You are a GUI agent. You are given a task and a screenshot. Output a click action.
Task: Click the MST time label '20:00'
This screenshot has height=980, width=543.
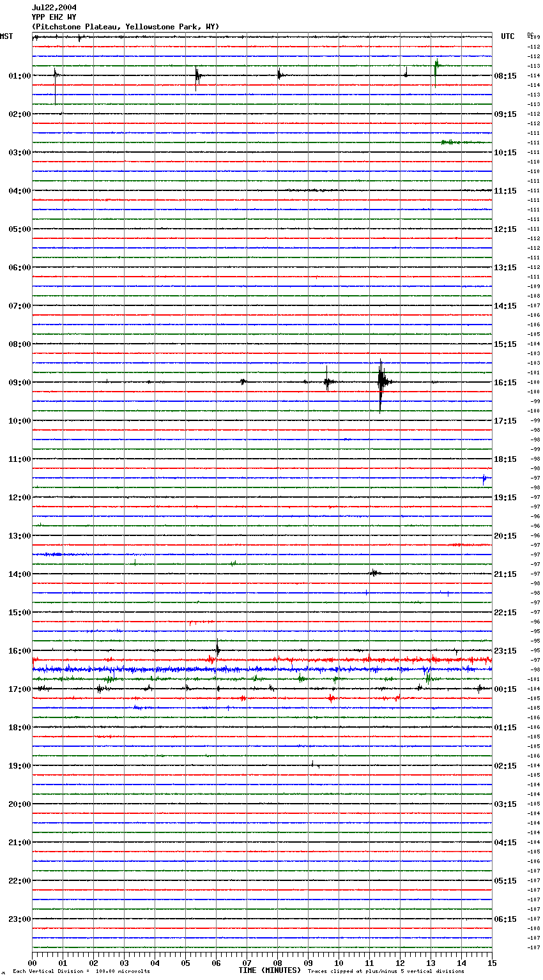click(x=20, y=804)
